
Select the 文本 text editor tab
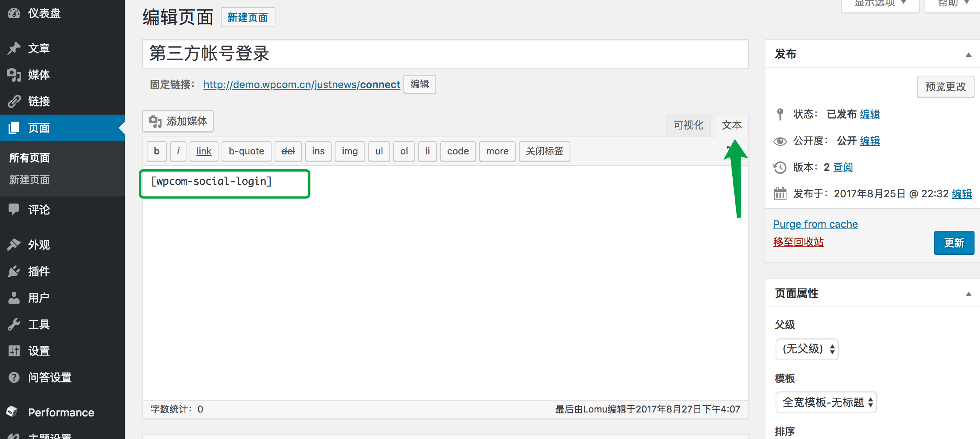[732, 125]
